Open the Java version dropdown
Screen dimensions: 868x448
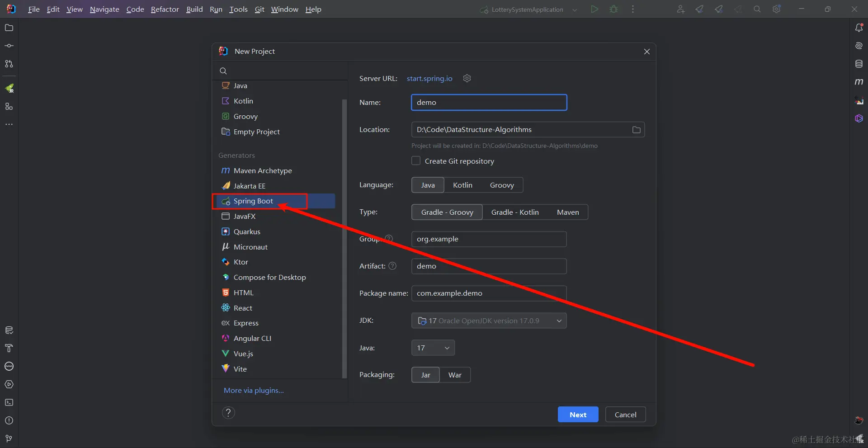[433, 348]
